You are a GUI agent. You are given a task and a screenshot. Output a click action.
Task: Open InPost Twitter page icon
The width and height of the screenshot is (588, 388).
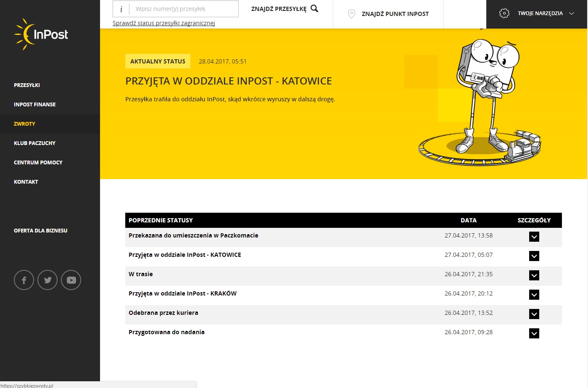(47, 280)
